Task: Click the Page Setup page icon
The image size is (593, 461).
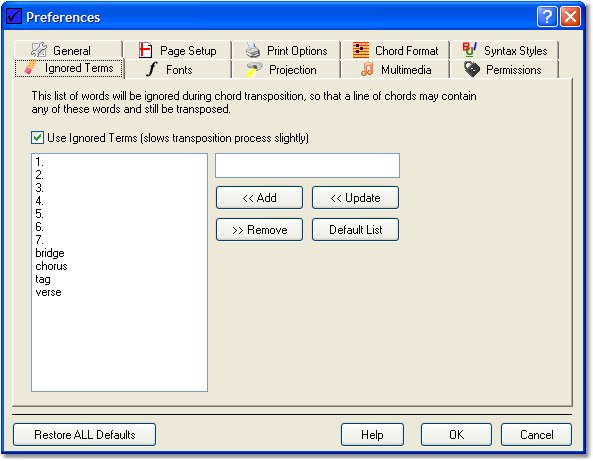Action: (145, 50)
